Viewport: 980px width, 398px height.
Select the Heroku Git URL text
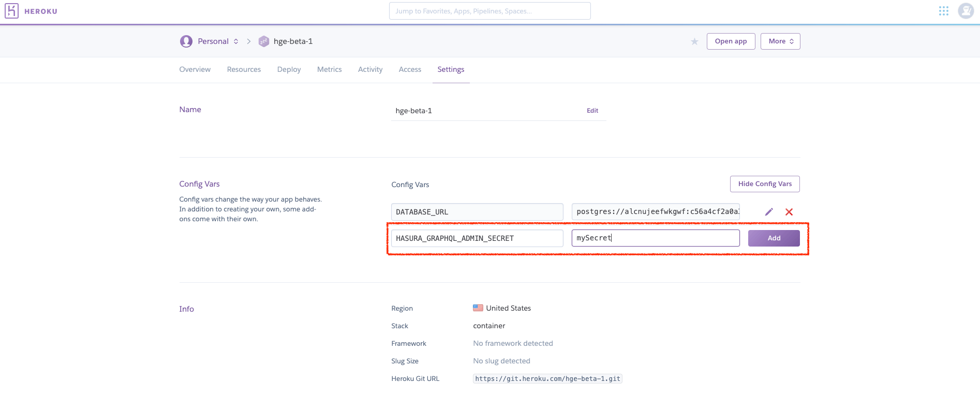coord(547,379)
